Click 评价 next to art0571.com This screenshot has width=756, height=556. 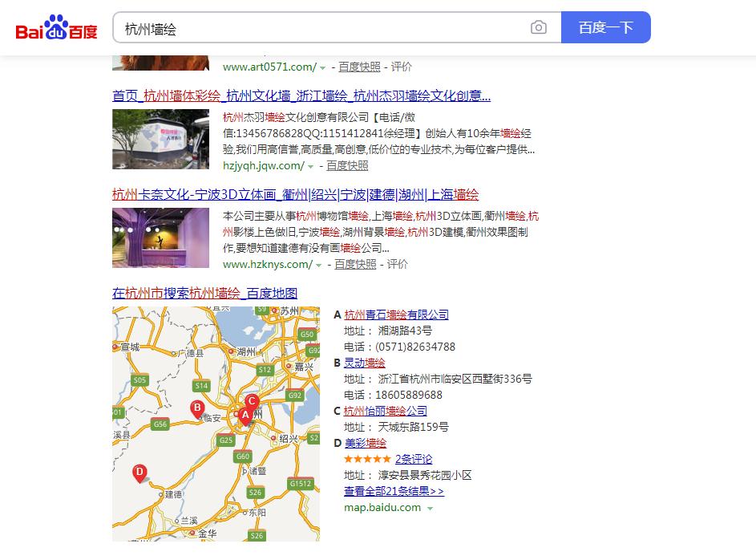[401, 67]
